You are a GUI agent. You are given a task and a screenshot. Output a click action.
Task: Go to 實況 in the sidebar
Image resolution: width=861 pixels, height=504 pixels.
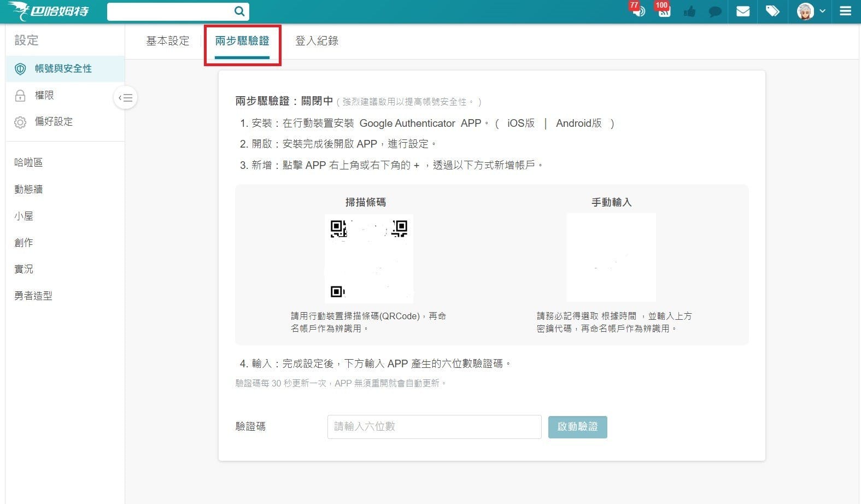(x=24, y=269)
